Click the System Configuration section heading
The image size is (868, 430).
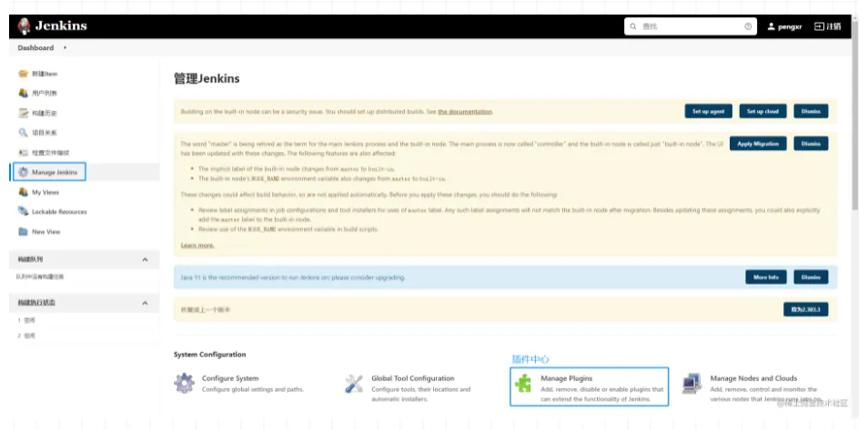210,355
